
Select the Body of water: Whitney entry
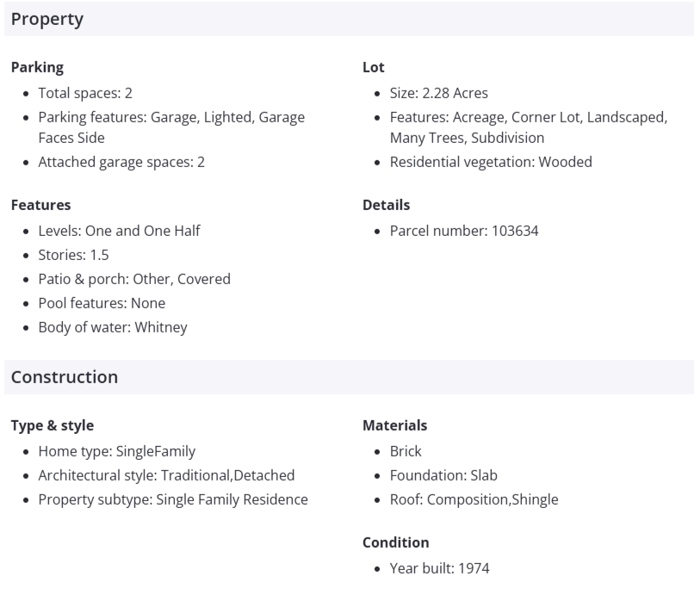[x=113, y=327]
